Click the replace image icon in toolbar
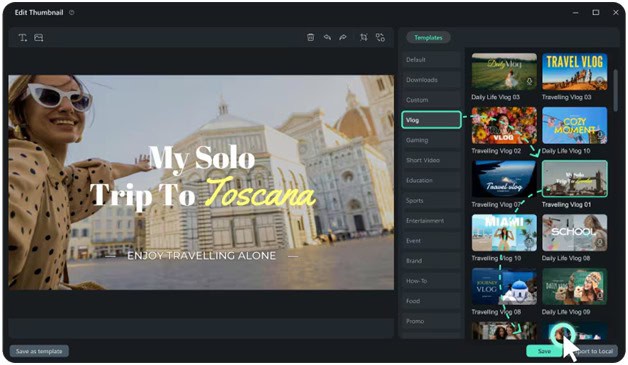This screenshot has width=628, height=365. (380, 37)
